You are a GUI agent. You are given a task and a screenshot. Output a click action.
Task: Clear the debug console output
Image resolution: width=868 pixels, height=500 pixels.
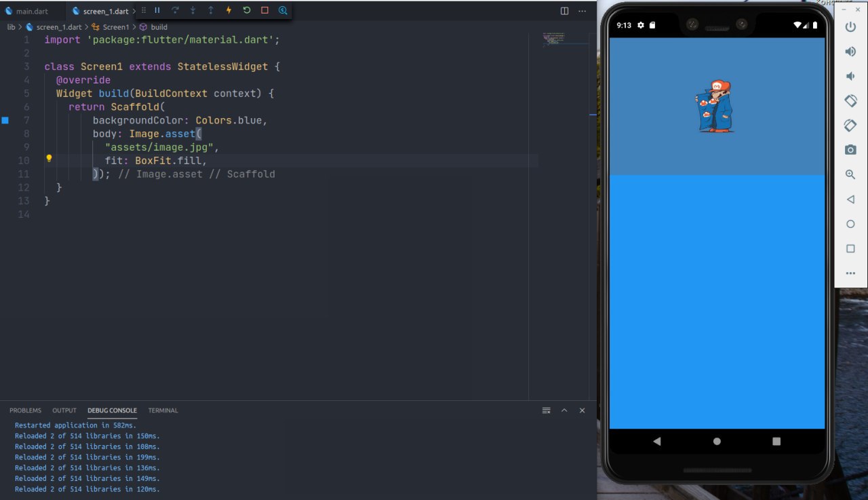coord(546,410)
